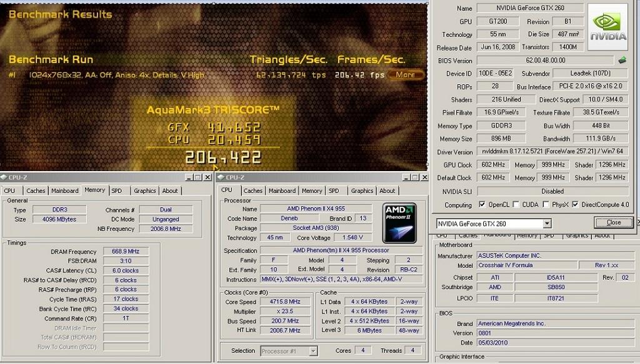
Task: Open the NVIDIA GeForce GTX 260 dropdown
Action: (x=547, y=224)
